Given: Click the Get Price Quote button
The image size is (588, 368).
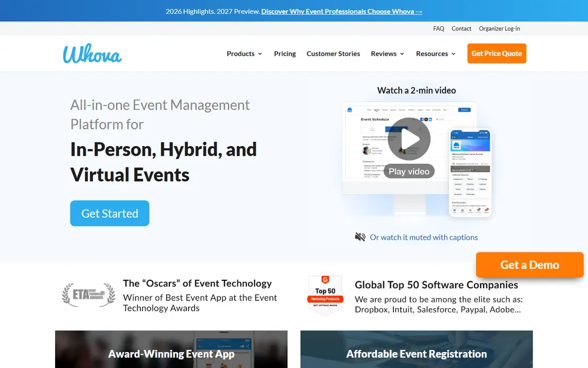Looking at the screenshot, I should click(497, 53).
